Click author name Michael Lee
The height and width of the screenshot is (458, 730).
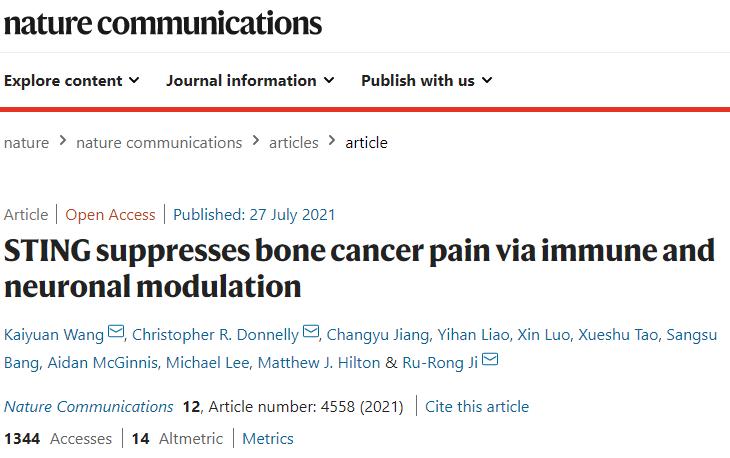click(210, 361)
